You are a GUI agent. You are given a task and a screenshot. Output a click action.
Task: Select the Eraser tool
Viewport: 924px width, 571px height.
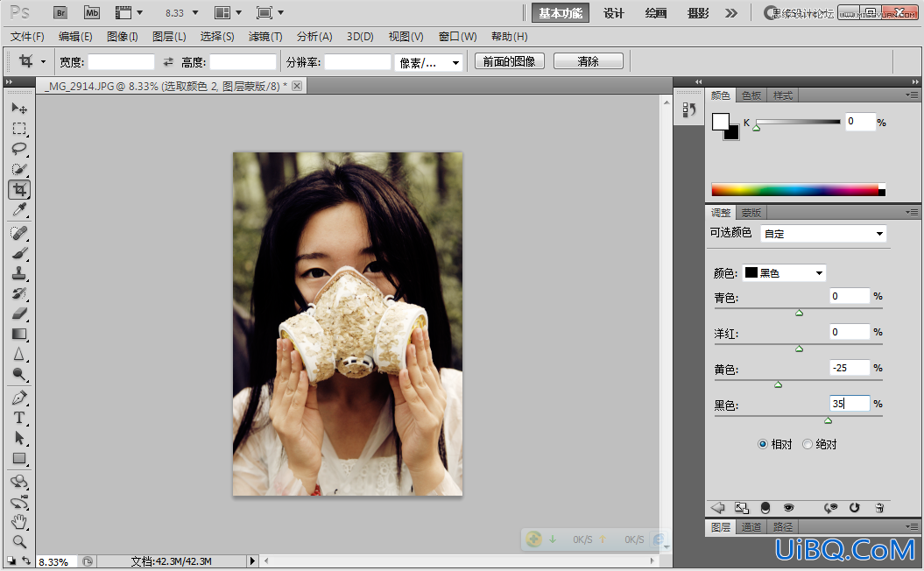[x=19, y=314]
